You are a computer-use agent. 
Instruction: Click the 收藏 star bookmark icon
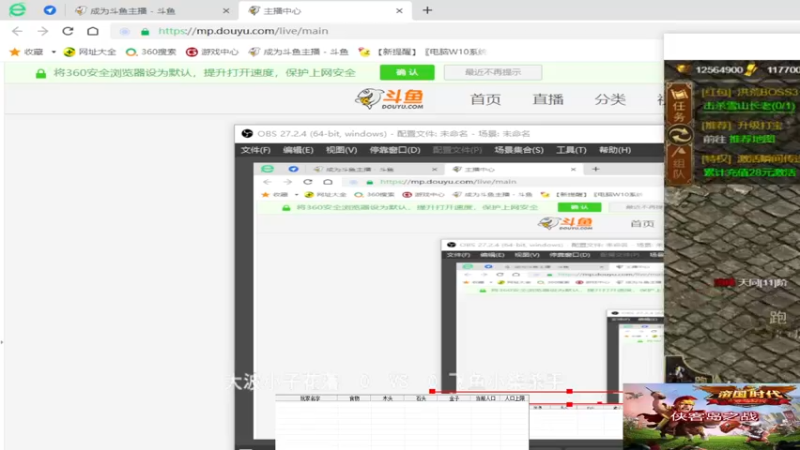pos(15,52)
